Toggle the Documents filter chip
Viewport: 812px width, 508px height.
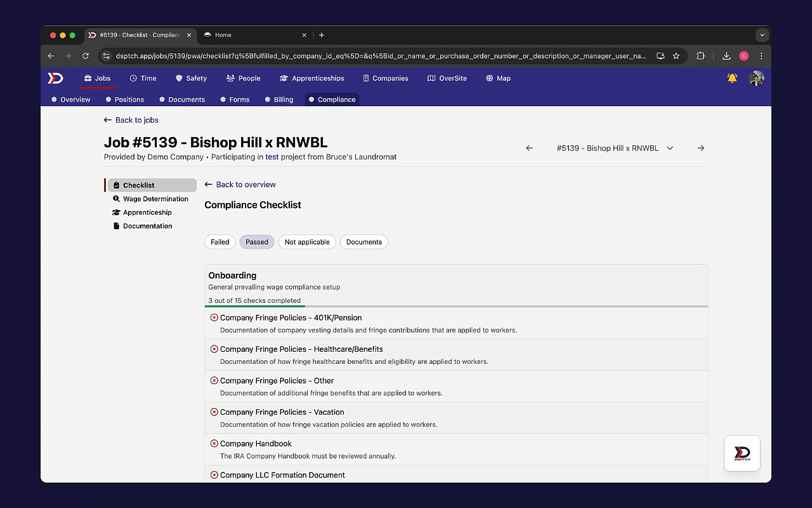(x=363, y=242)
